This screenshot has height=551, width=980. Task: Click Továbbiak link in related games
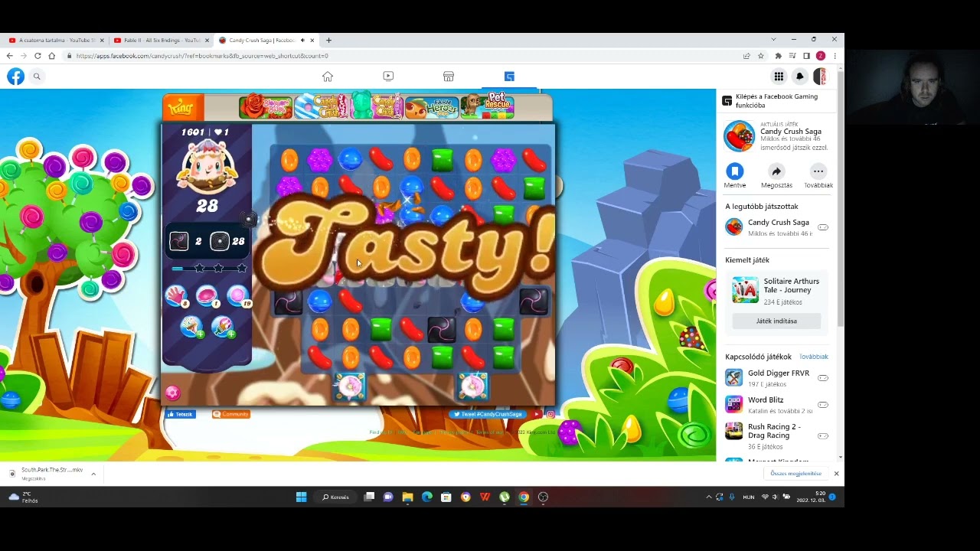(x=814, y=357)
